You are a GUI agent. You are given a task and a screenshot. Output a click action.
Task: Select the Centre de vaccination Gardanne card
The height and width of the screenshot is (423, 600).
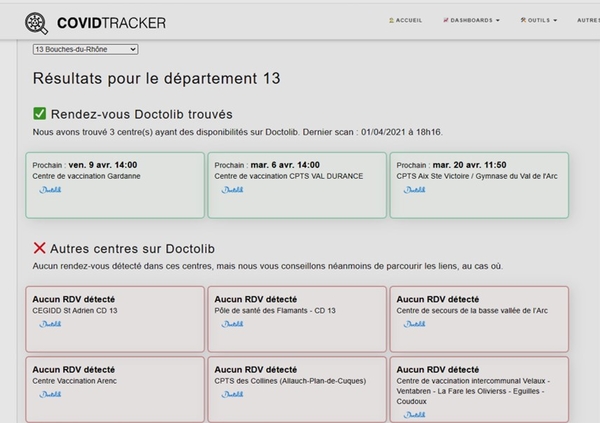(115, 185)
